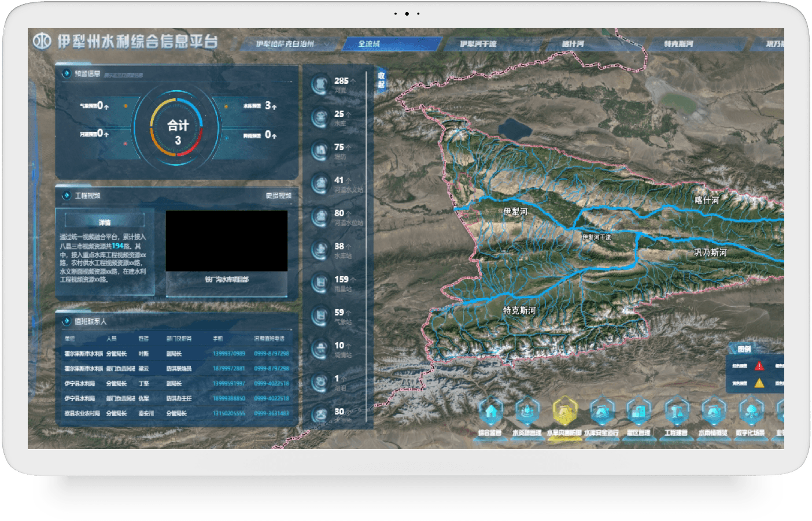The image size is (812, 521).
Task: Switch to the 全流域 tab
Action: (369, 44)
